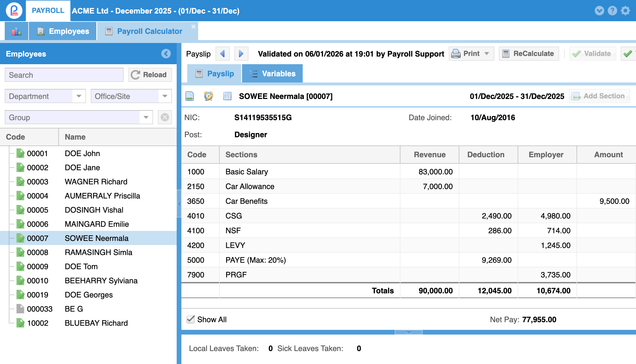This screenshot has height=364, width=636.
Task: Switch to the Employees tab
Action: [63, 31]
